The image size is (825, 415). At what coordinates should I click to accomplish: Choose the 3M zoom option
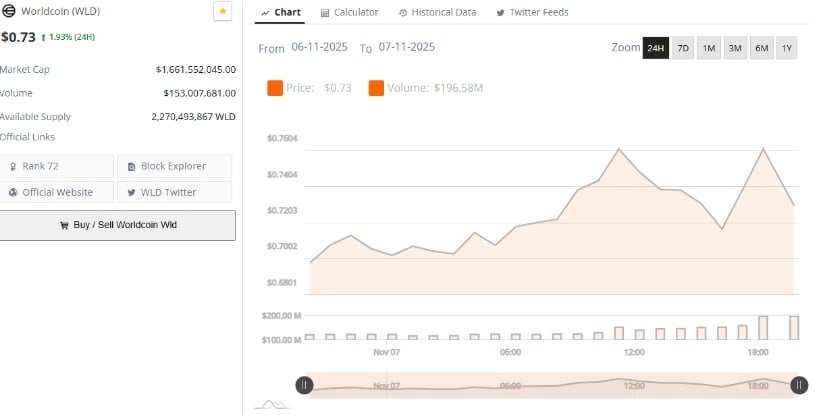[734, 48]
